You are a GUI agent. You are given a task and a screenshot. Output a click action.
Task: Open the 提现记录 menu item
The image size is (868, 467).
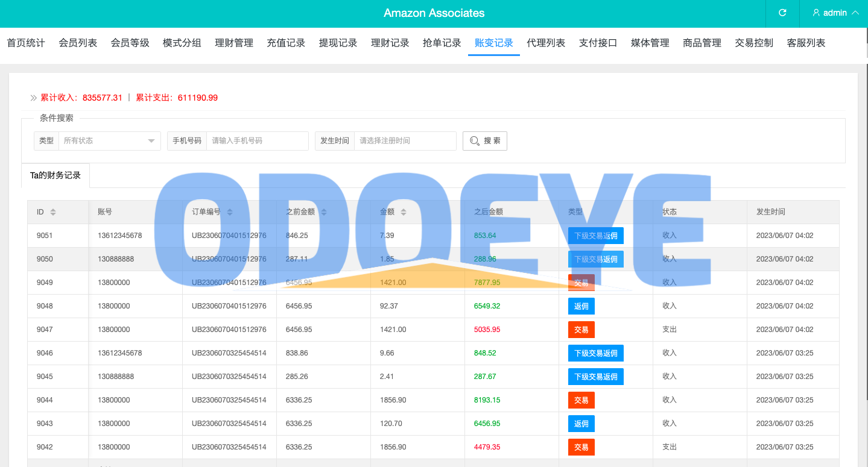(338, 43)
